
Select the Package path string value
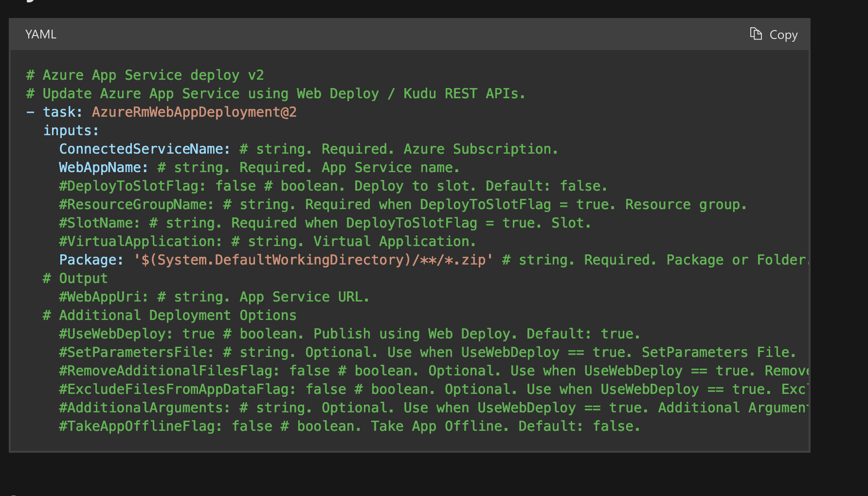[313, 260]
